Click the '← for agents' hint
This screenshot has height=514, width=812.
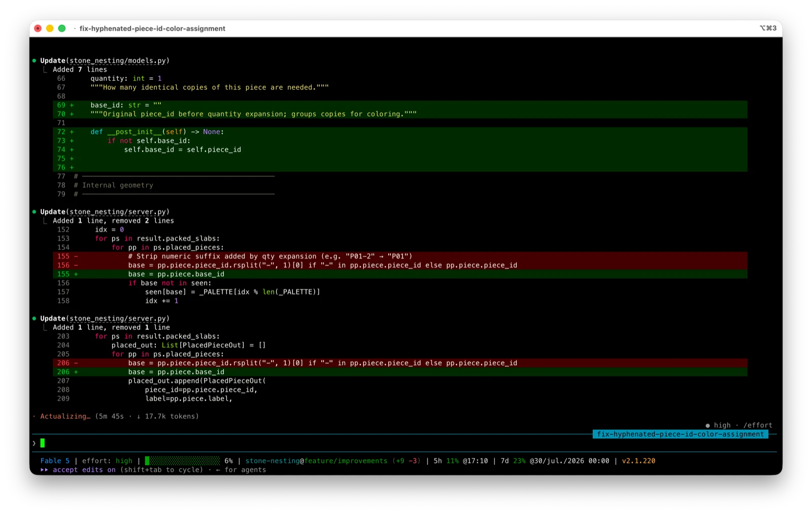pos(241,470)
